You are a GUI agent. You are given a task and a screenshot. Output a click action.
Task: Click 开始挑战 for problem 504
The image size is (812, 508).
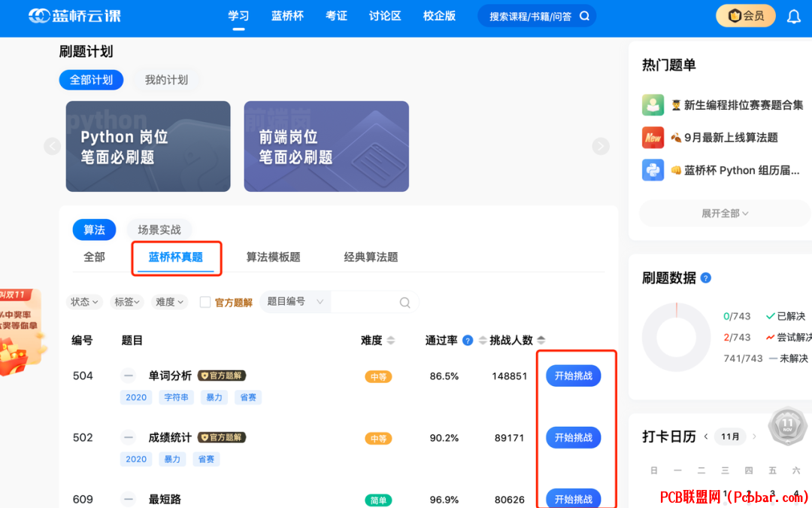pyautogui.click(x=573, y=376)
